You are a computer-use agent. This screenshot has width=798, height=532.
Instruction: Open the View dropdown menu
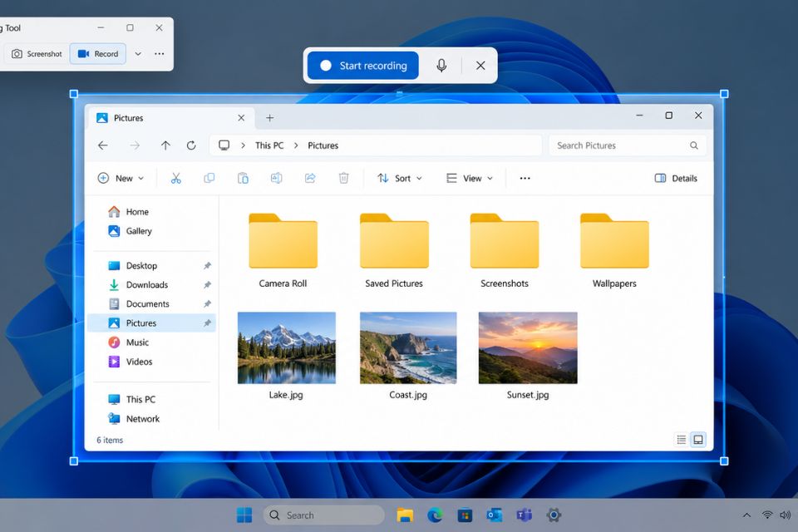(469, 178)
